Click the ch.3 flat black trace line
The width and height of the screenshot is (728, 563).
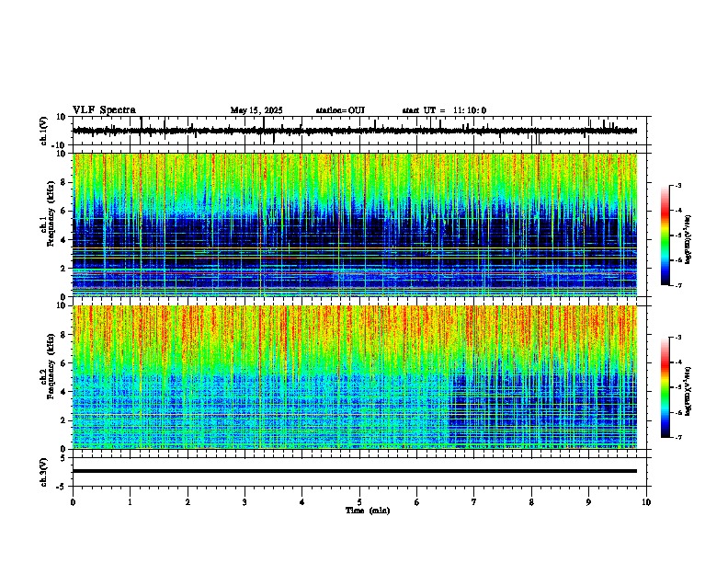pyautogui.click(x=355, y=471)
